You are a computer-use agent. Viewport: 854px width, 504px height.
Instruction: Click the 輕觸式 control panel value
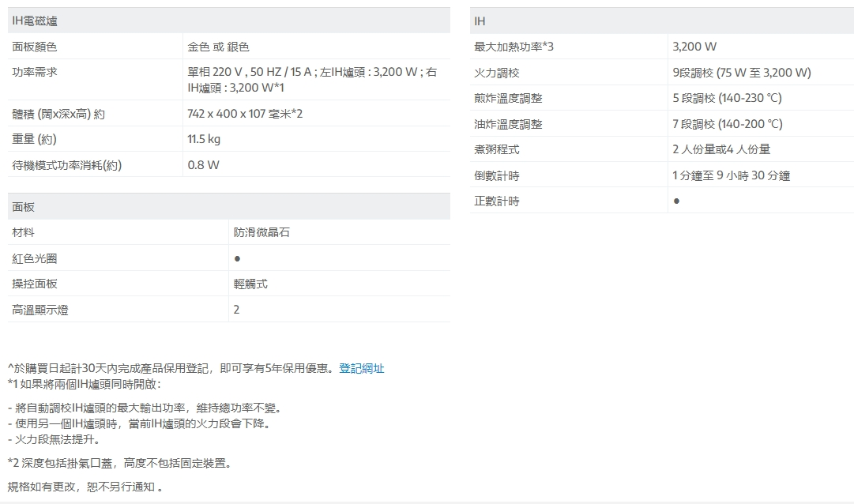[250, 284]
